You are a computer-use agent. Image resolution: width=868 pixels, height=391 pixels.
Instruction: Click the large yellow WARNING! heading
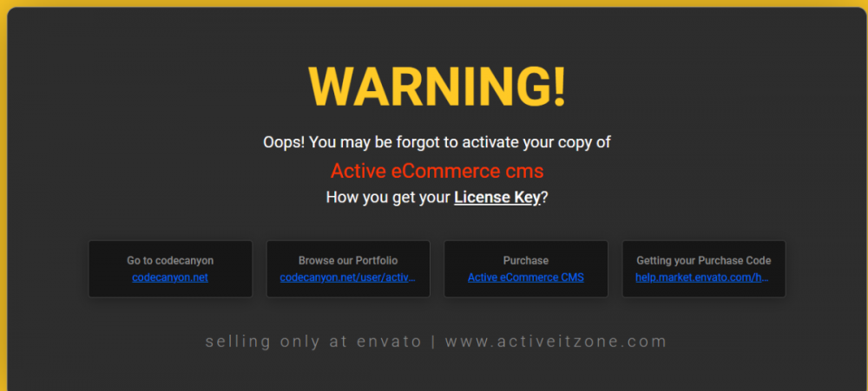click(x=437, y=88)
